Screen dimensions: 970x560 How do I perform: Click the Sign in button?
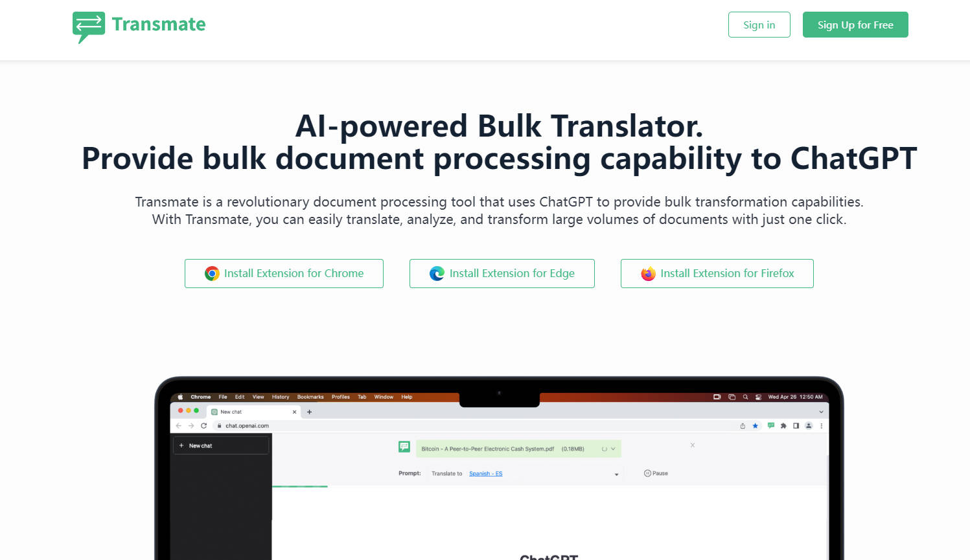759,25
